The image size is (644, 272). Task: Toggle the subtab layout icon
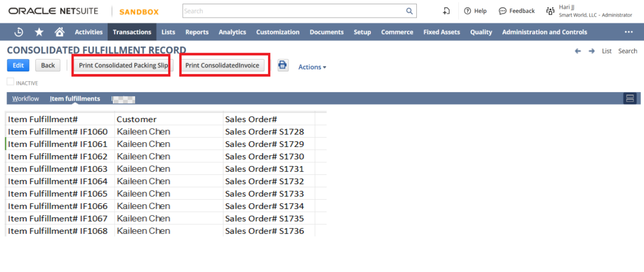tap(630, 98)
